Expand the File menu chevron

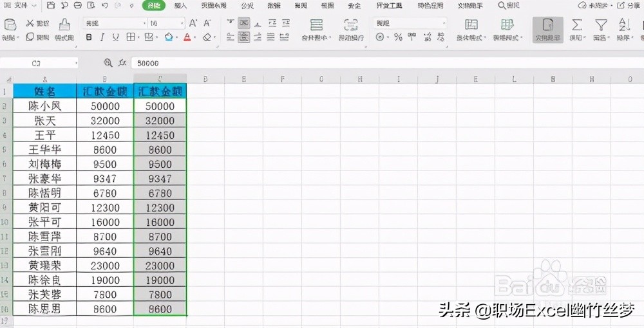[x=34, y=6]
